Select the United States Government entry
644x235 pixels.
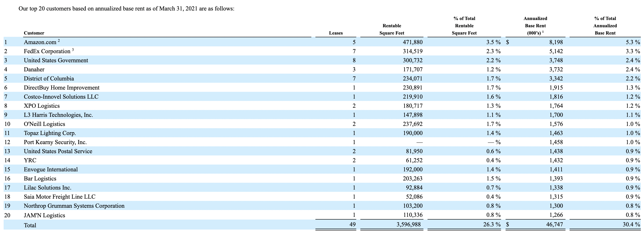[56, 60]
